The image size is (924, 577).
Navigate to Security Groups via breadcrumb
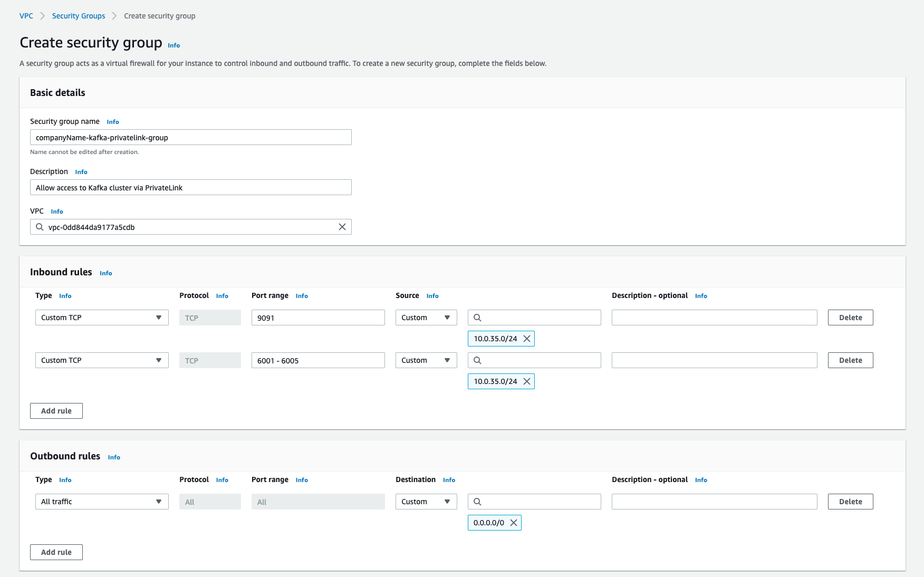pyautogui.click(x=78, y=16)
